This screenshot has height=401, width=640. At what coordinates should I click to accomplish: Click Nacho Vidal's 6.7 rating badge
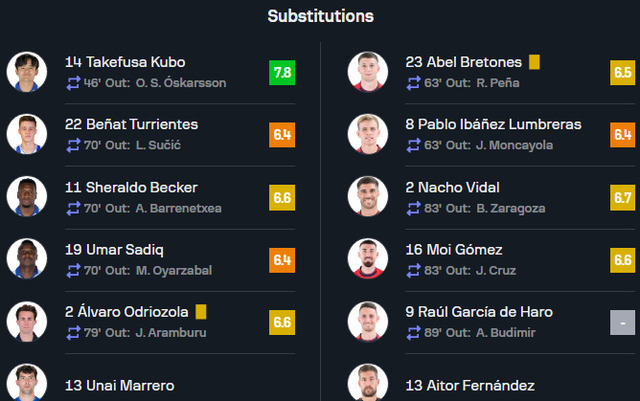622,198
